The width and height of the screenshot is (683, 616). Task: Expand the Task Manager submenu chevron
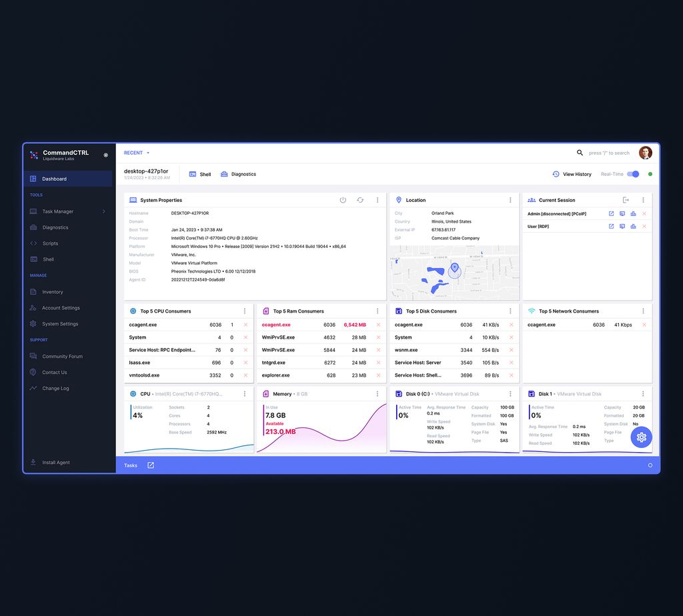point(103,211)
